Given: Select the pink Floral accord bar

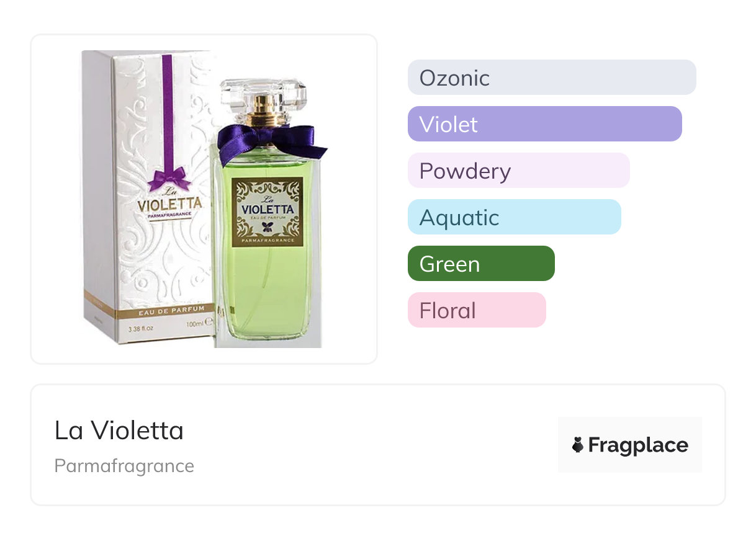Looking at the screenshot, I should click(477, 310).
